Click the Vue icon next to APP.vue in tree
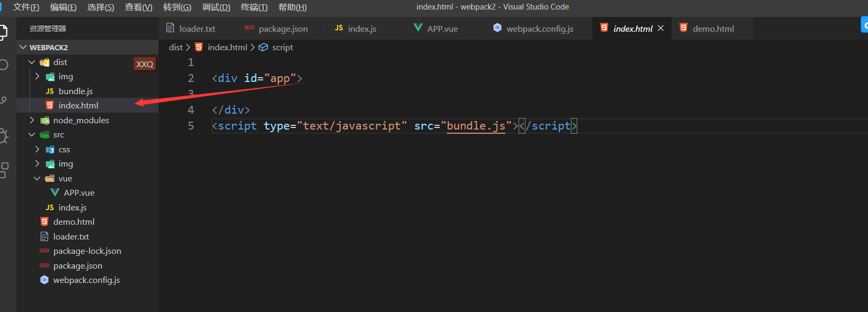 point(55,192)
